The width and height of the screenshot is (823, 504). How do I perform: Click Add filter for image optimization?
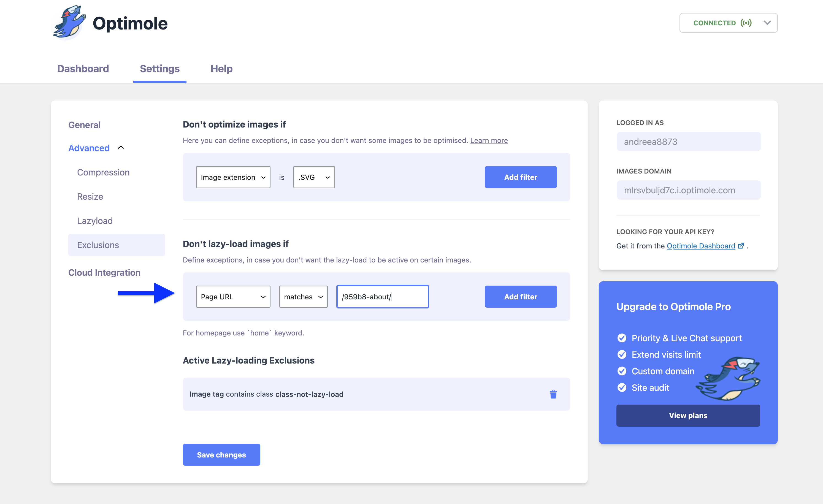(x=520, y=177)
